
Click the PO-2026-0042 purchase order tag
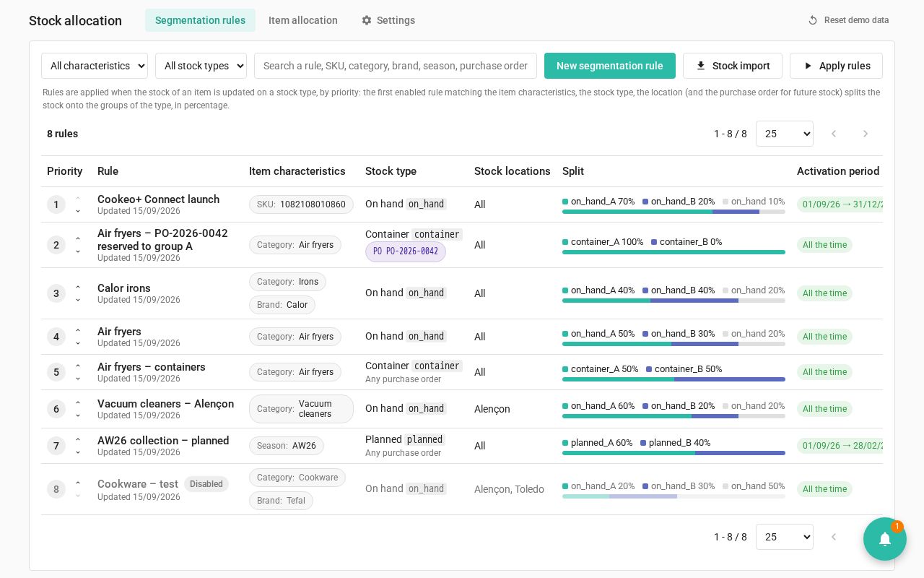tap(406, 251)
